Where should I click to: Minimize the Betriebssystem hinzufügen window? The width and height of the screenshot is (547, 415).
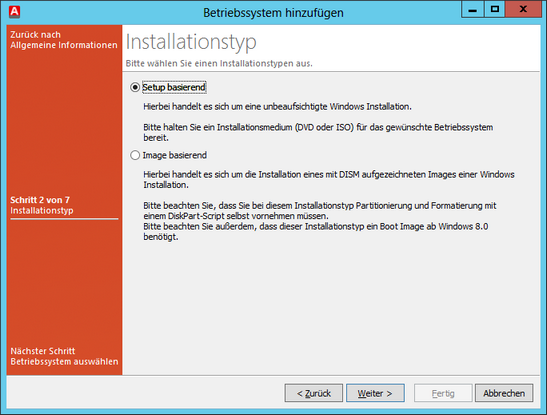click(472, 9)
